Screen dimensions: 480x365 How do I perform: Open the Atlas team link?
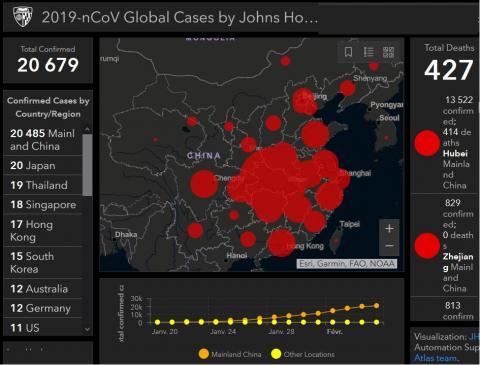click(436, 358)
